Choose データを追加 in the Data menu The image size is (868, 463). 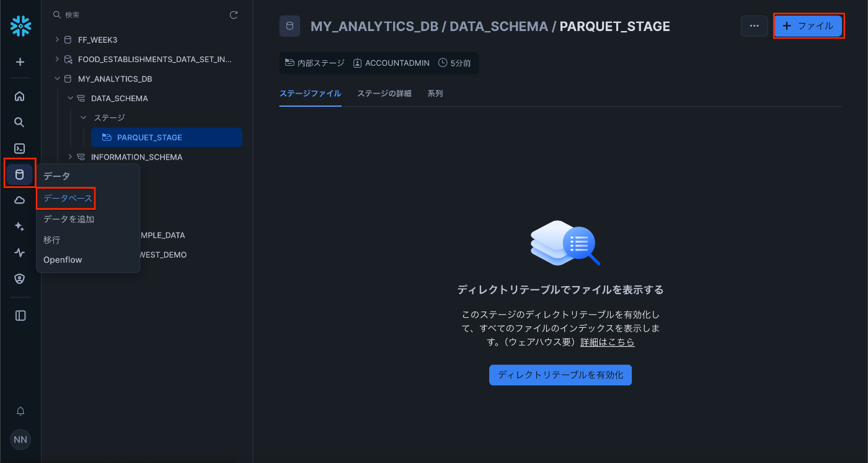pos(69,219)
